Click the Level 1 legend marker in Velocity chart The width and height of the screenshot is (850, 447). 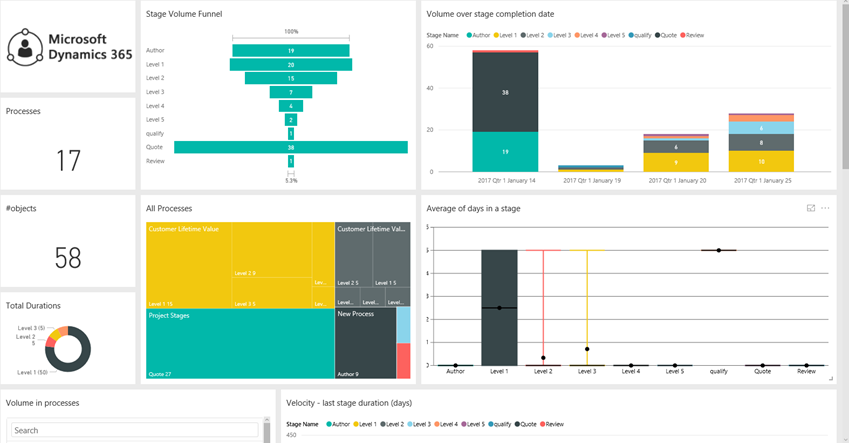click(356, 424)
